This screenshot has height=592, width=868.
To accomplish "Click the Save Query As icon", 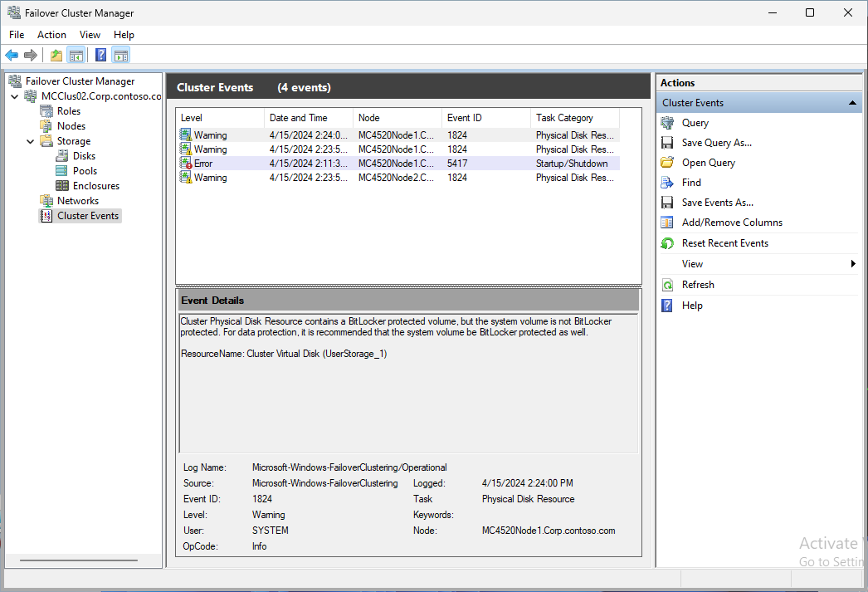I will [668, 142].
